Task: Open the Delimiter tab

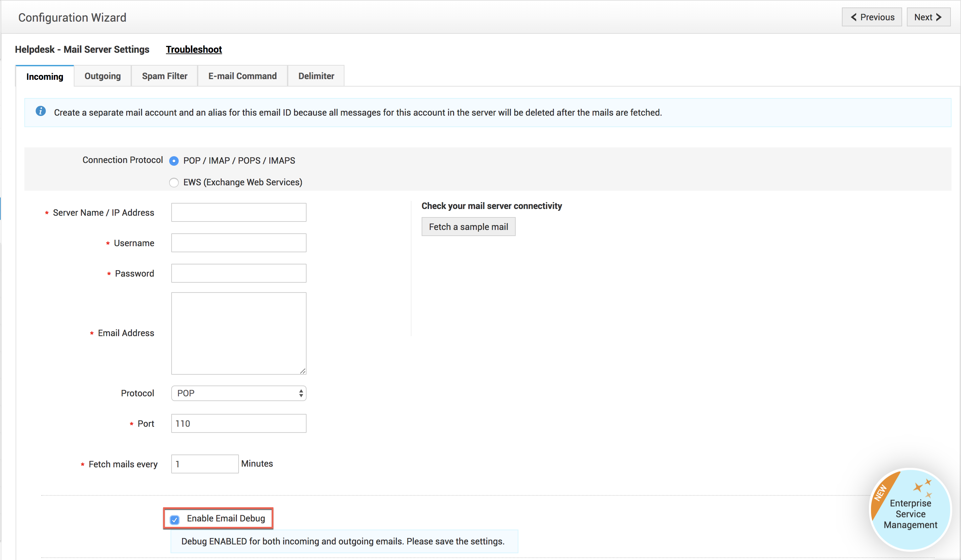Action: pos(316,76)
